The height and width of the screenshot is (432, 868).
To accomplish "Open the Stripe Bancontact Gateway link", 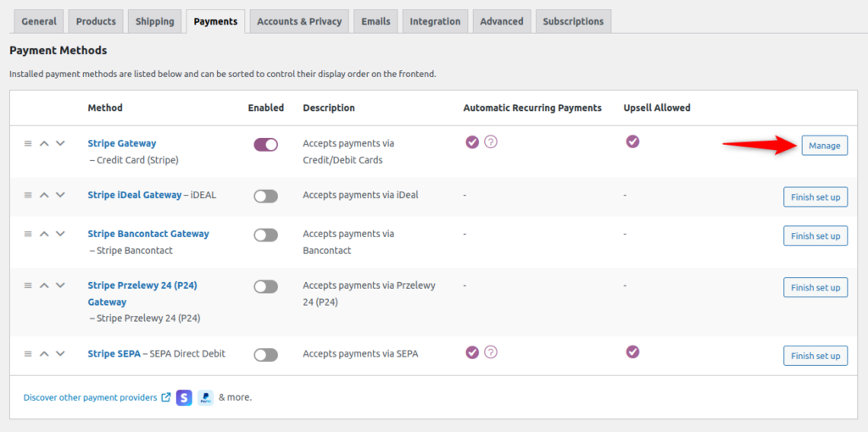I will point(148,234).
